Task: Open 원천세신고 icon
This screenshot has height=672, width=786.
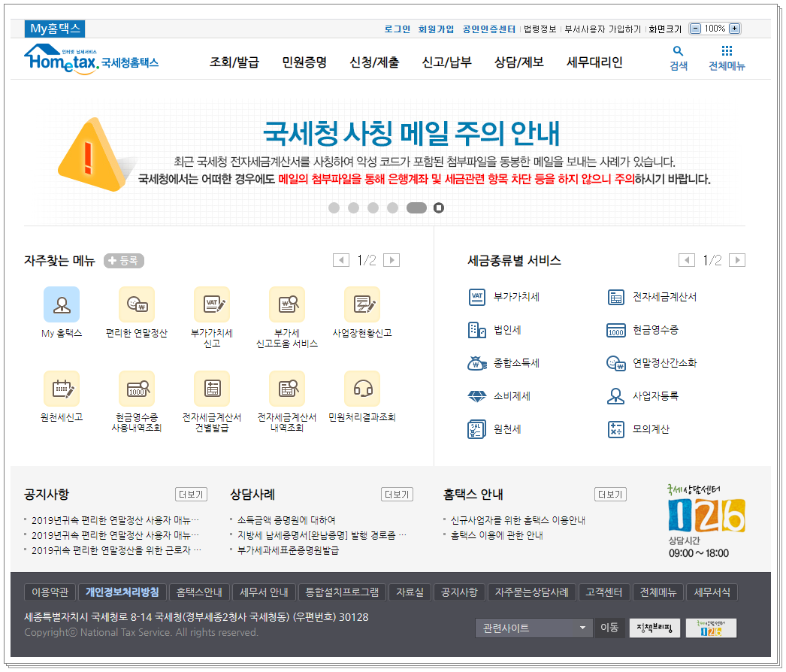Action: coord(62,388)
